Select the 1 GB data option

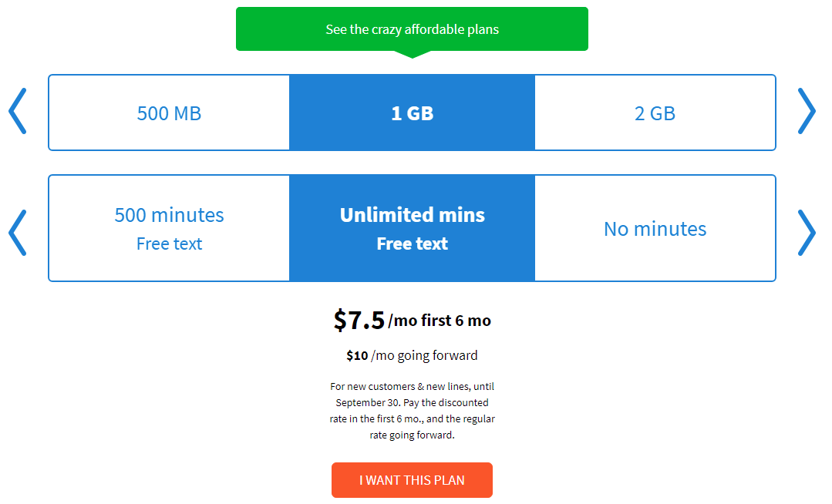pos(412,113)
